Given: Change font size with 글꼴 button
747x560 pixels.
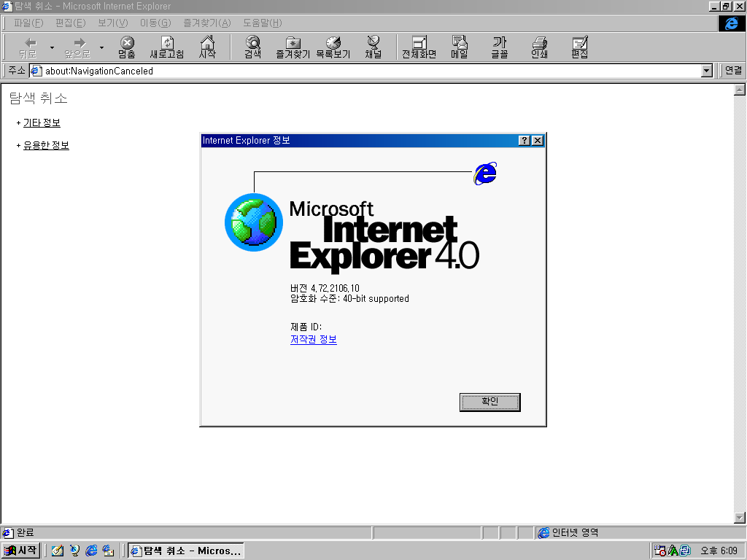Looking at the screenshot, I should click(499, 47).
